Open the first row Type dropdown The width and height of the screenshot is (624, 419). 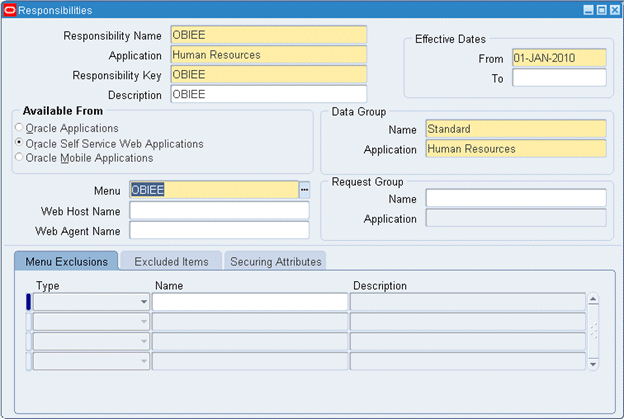pyautogui.click(x=144, y=302)
